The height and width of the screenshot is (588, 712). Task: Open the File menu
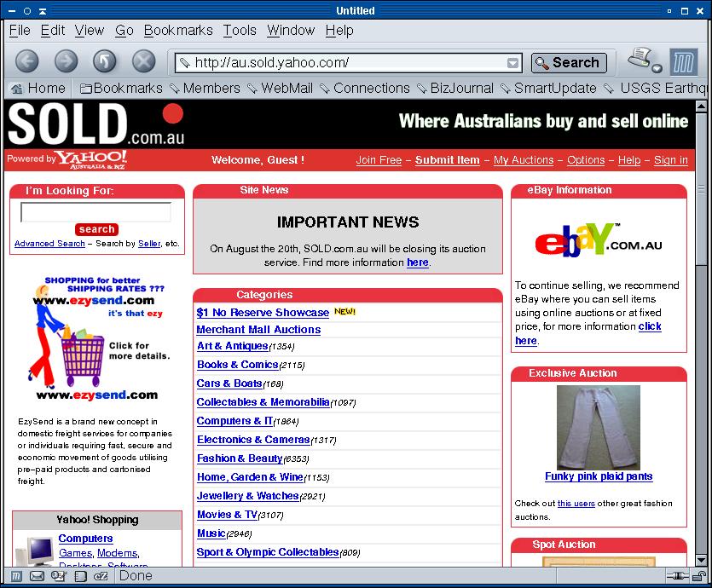(20, 31)
